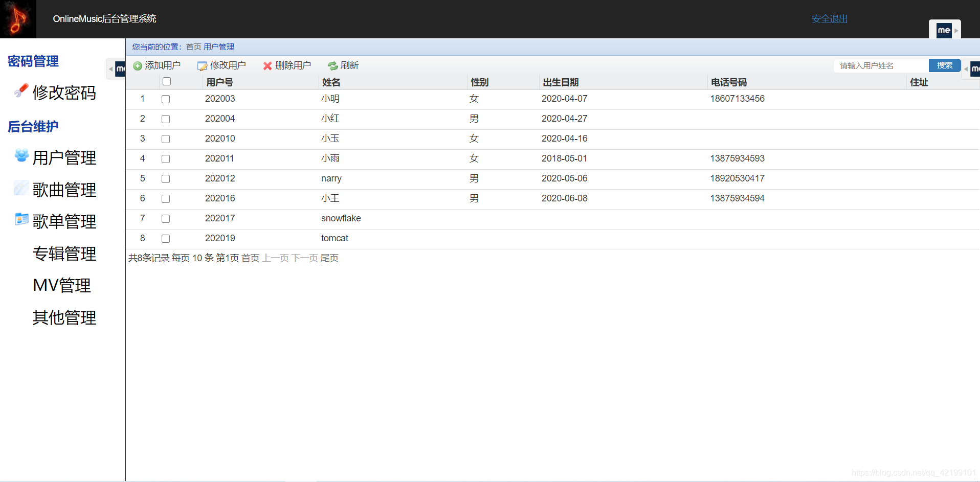Image resolution: width=980 pixels, height=482 pixels.
Task: Click the green refresh arrows icon
Action: click(333, 66)
